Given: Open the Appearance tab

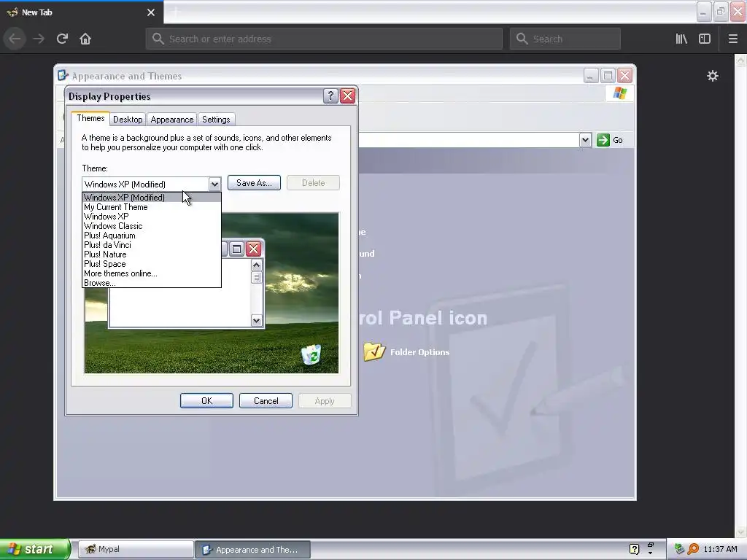Looking at the screenshot, I should coord(172,120).
